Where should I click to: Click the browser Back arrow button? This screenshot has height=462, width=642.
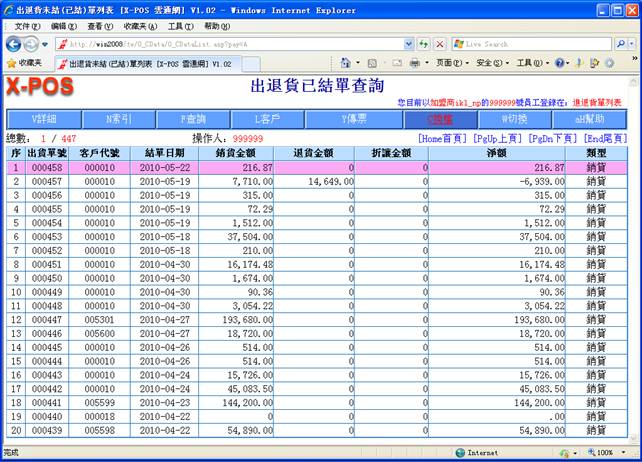tap(15, 44)
